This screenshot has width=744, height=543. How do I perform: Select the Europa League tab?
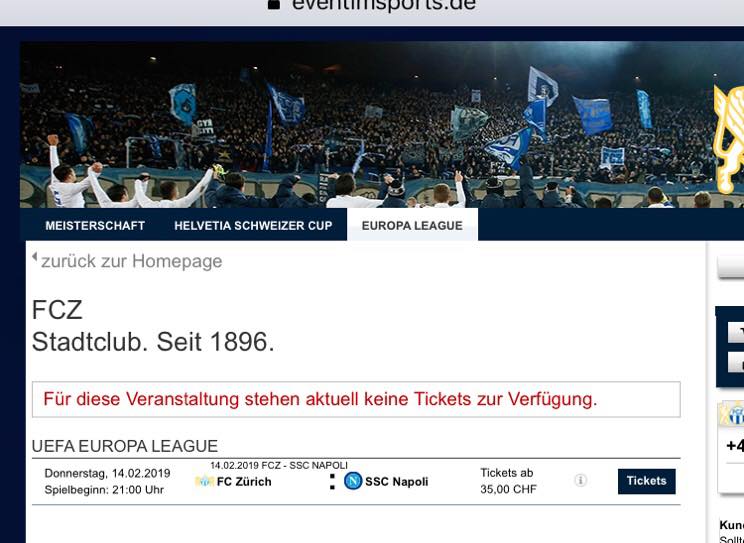pyautogui.click(x=412, y=225)
